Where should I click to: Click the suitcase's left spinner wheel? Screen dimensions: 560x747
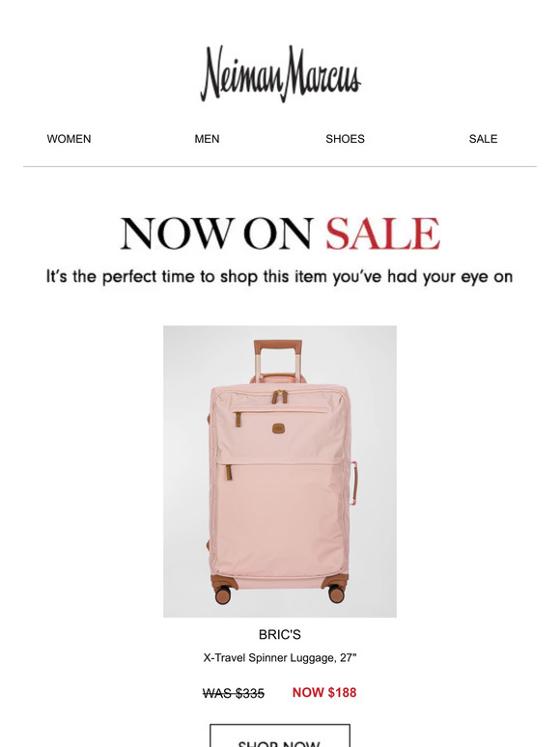pyautogui.click(x=223, y=595)
